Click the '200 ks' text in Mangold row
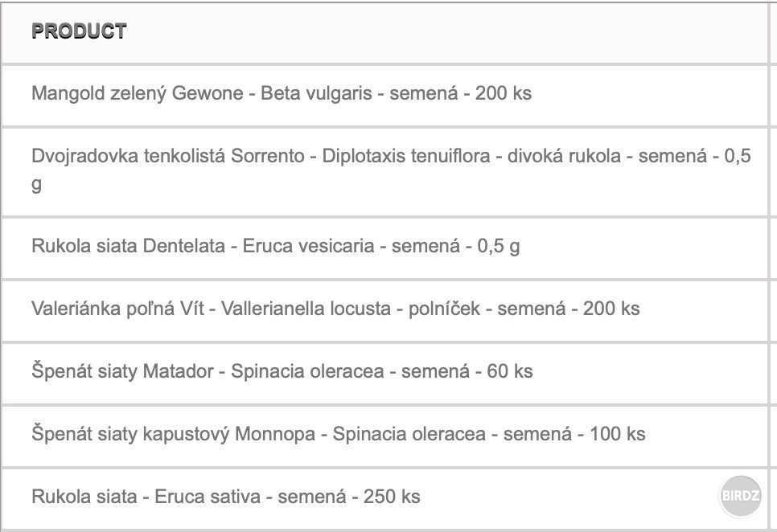This screenshot has width=777, height=532. pos(503,93)
